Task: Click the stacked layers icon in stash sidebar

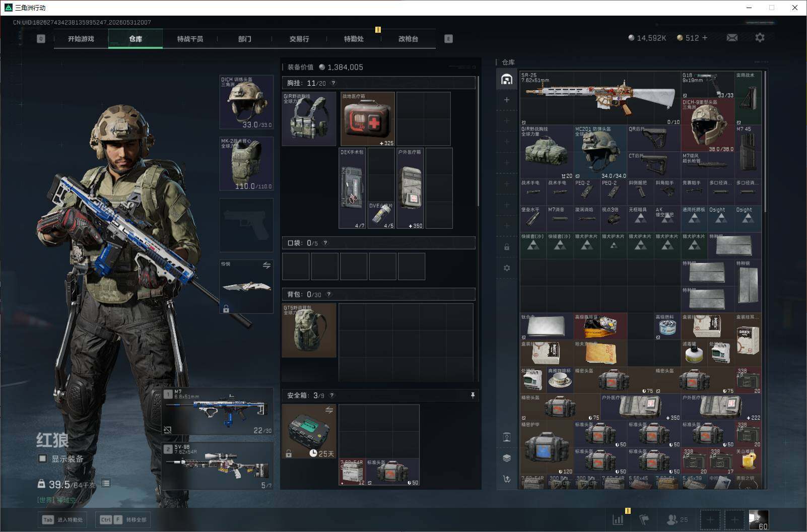Action: (x=507, y=458)
